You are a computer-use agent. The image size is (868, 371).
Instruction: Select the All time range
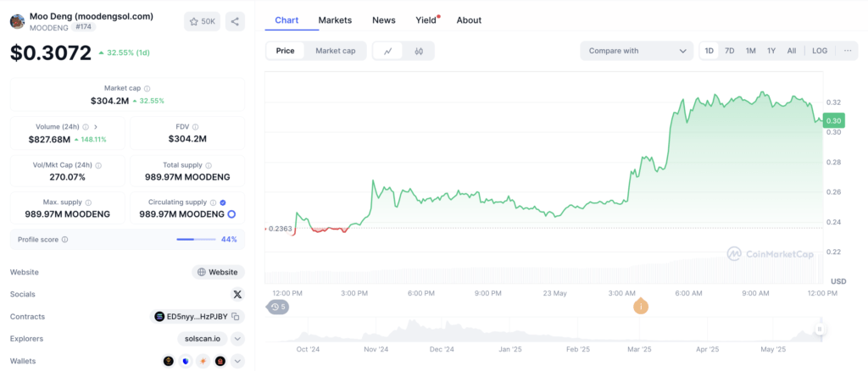pos(792,51)
